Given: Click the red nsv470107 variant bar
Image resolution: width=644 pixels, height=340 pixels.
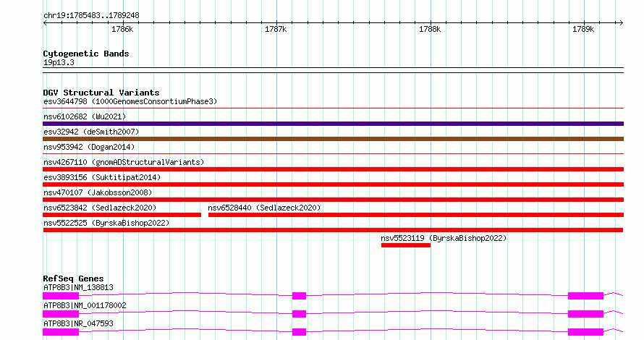Looking at the screenshot, I should [x=333, y=200].
